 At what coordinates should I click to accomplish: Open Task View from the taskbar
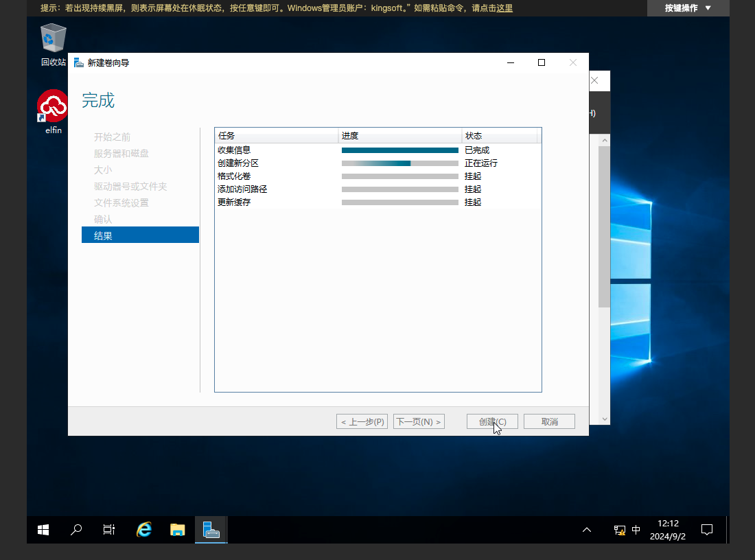coord(109,530)
